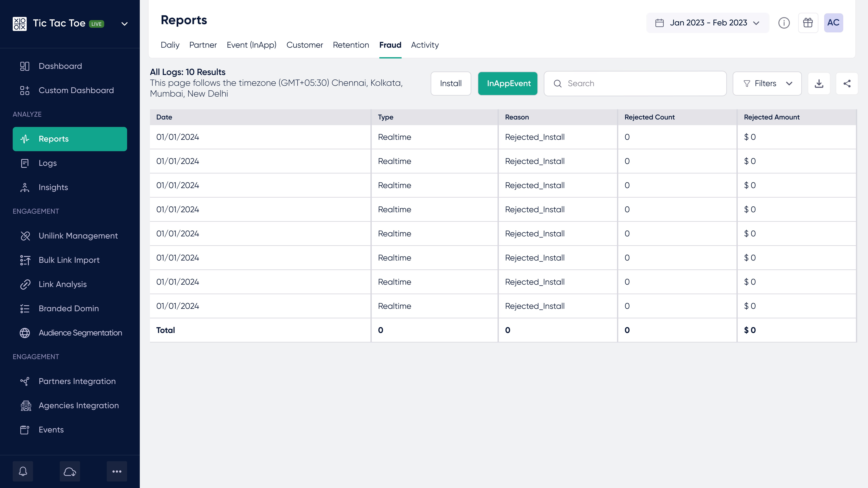This screenshot has width=868, height=488.
Task: Open the three-dots more options menu
Action: (x=117, y=471)
